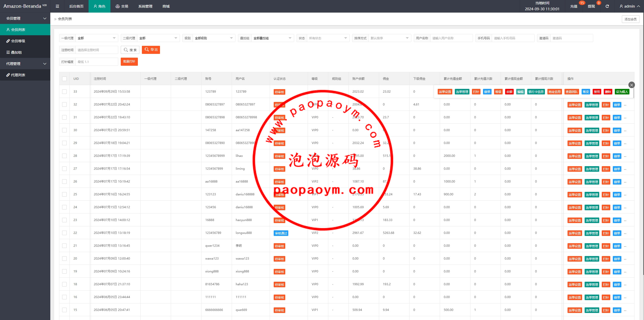The height and width of the screenshot is (320, 644).
Task: Collapse the 会员管理 sidebar section
Action: click(x=25, y=18)
